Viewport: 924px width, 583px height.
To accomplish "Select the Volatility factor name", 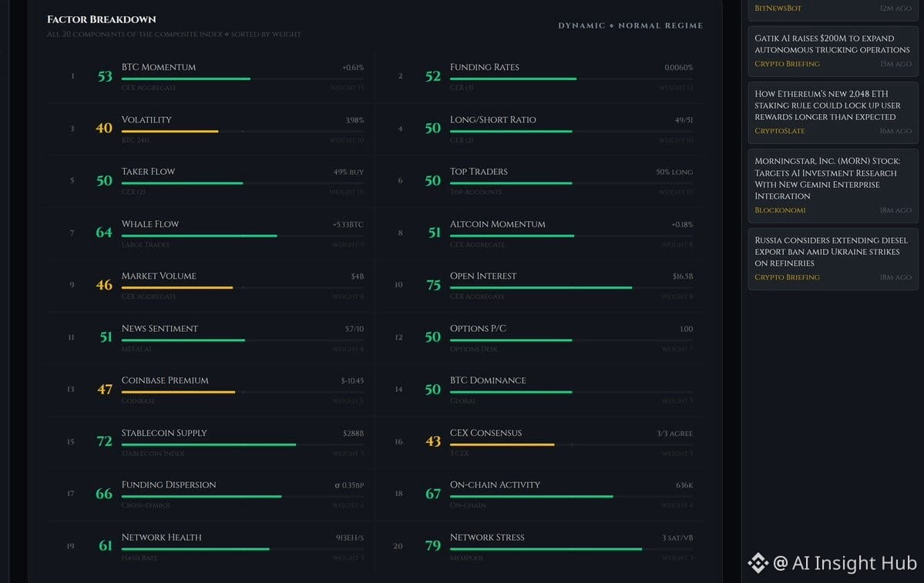I will (146, 119).
